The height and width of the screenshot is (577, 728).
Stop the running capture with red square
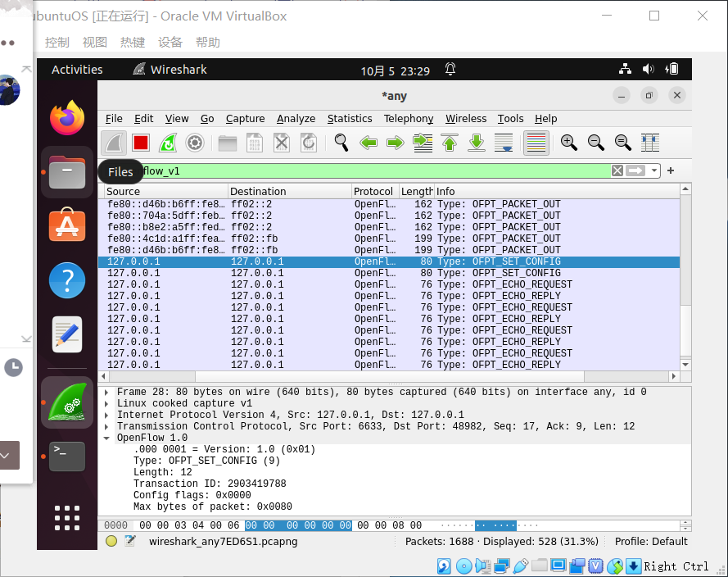pos(141,143)
